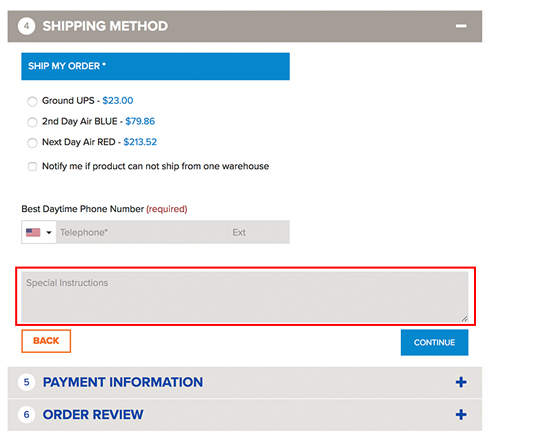Open the Payment Information section header
Viewport: 539px width, 446px height.
click(x=245, y=382)
